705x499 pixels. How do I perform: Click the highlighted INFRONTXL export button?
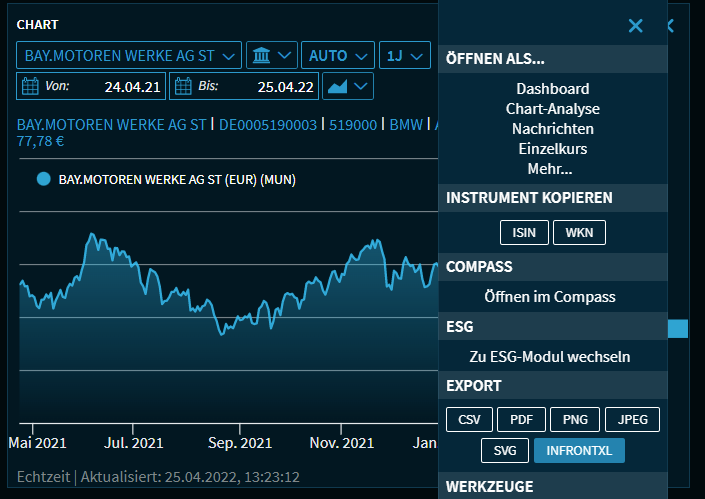pyautogui.click(x=579, y=451)
